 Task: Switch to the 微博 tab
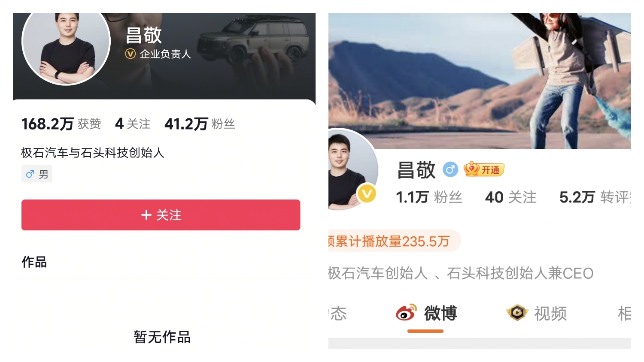click(440, 314)
